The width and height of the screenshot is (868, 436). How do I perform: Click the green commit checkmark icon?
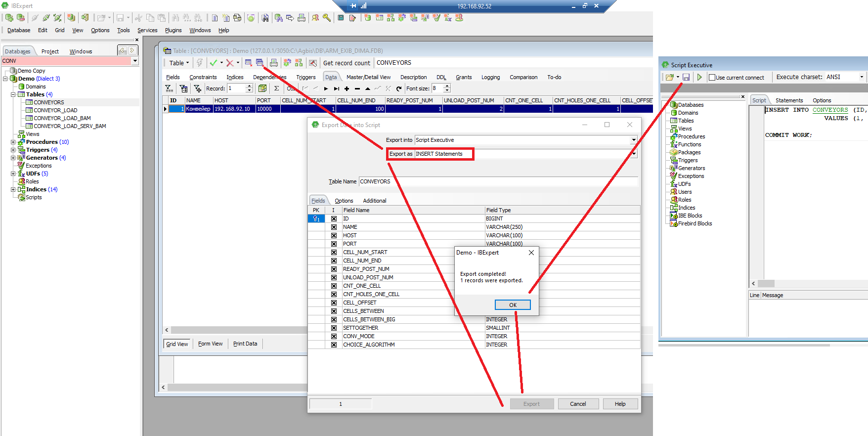(x=213, y=63)
